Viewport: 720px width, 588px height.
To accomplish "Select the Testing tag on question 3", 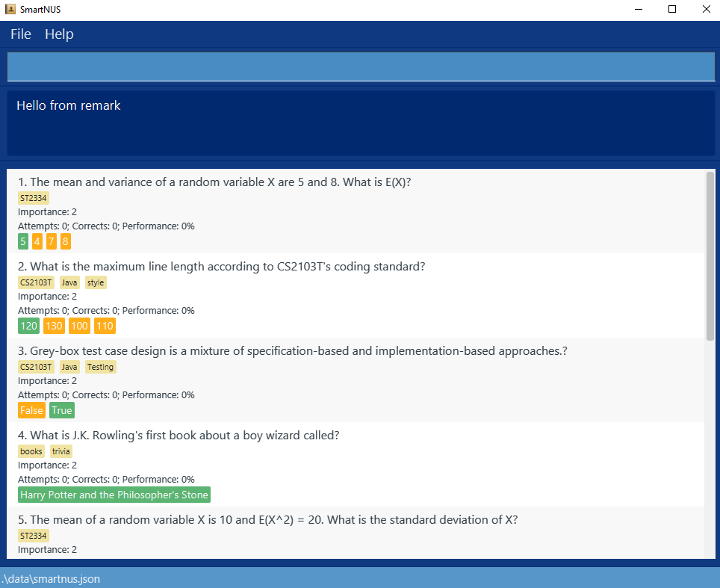I will [100, 366].
